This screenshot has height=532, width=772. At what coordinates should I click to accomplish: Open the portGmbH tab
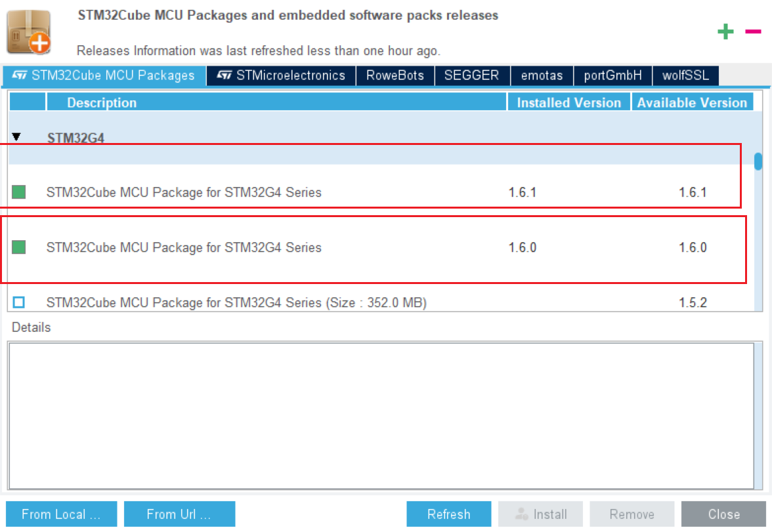coord(612,76)
